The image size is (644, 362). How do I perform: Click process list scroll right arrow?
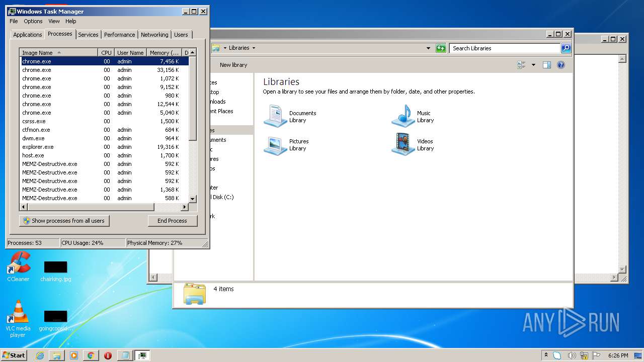click(185, 207)
